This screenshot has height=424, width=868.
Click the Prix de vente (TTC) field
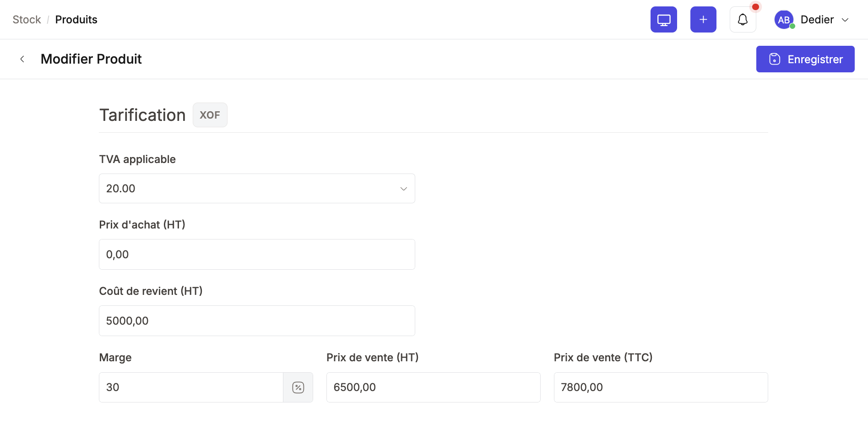pyautogui.click(x=660, y=387)
